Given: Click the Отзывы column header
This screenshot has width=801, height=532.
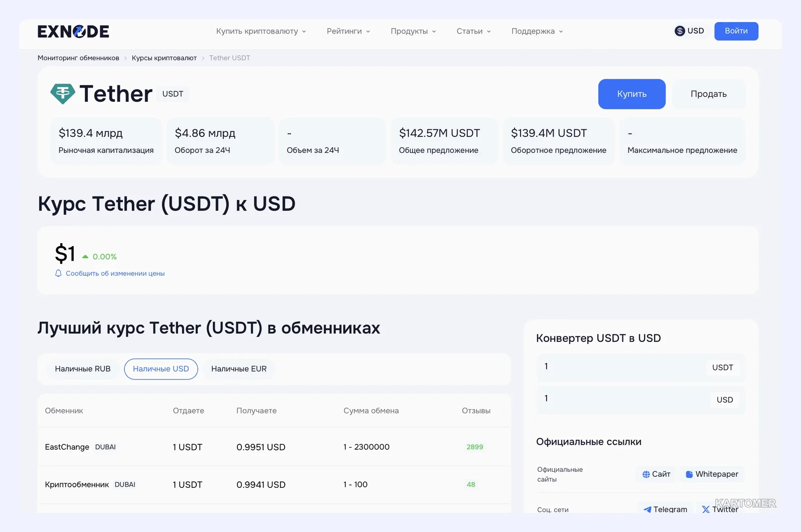Looking at the screenshot, I should click(x=476, y=411).
